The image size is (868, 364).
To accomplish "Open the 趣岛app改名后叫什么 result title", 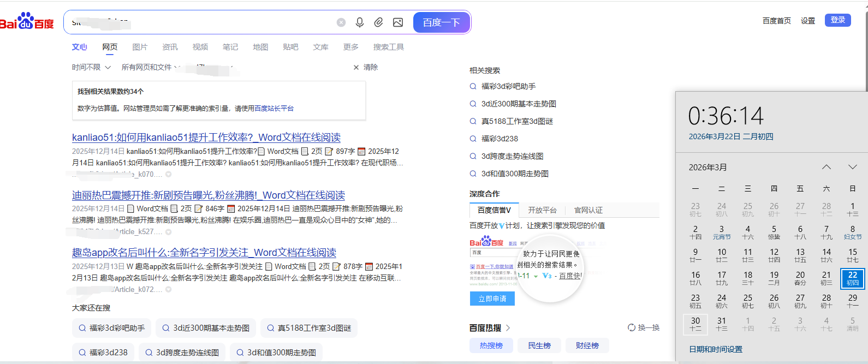I will [x=204, y=253].
